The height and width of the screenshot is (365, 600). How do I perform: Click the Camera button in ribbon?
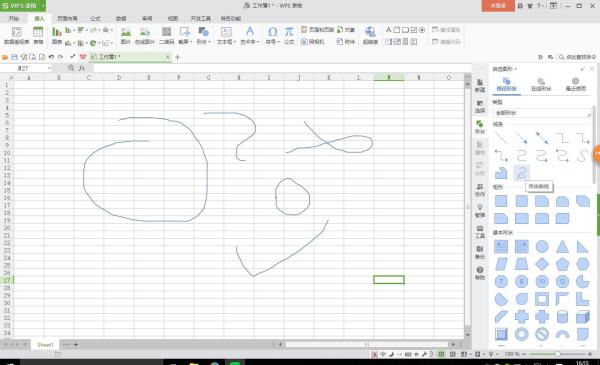(312, 41)
